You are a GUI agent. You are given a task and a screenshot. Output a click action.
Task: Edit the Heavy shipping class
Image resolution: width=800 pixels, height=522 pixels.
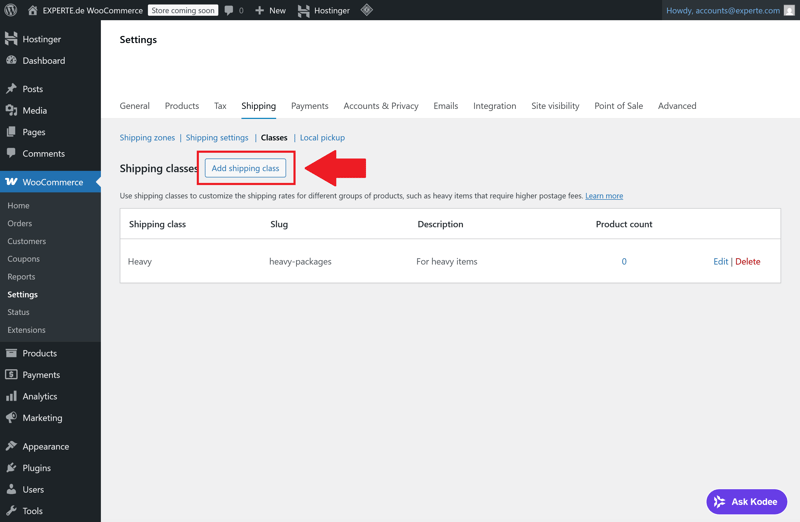click(x=720, y=262)
